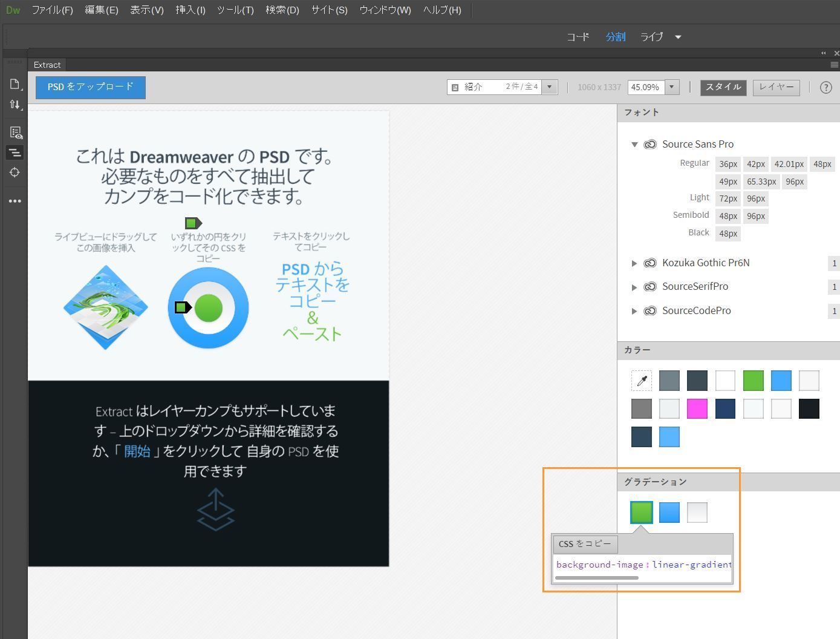Click the 開始 link in the dark section
Image resolution: width=840 pixels, height=639 pixels.
click(137, 451)
